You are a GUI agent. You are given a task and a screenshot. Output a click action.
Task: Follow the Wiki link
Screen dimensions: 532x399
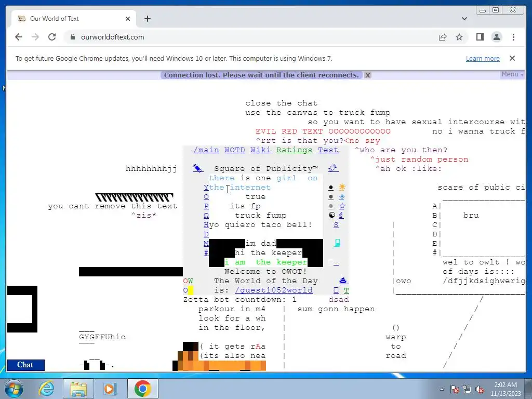[x=261, y=150]
